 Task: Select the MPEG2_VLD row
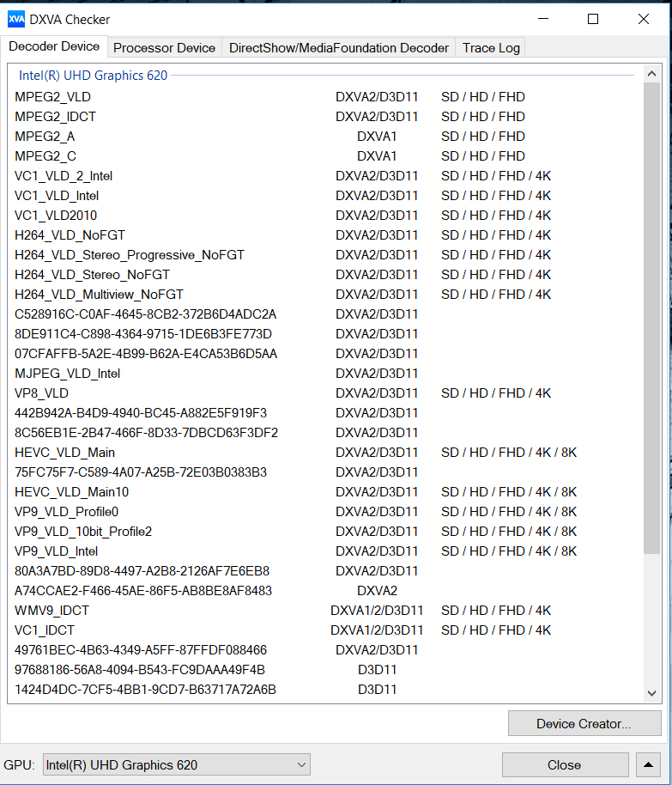tap(325, 97)
